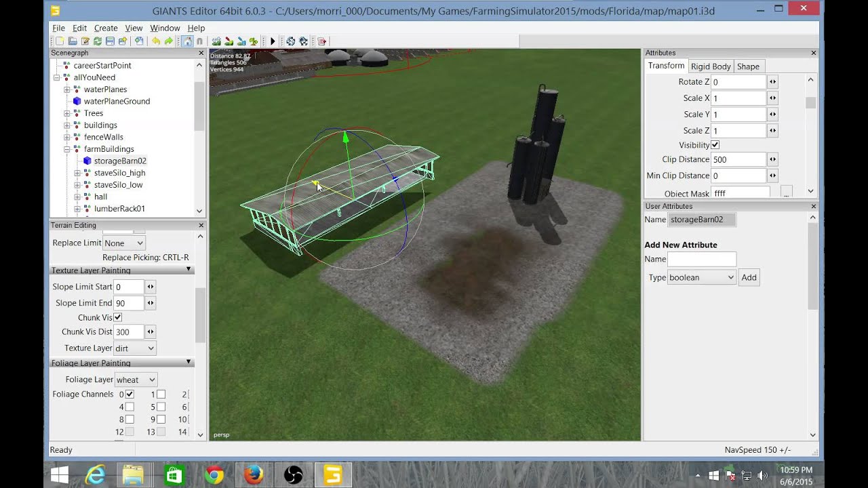Switch to the Shape tab
This screenshot has width=868, height=488.
[x=748, y=66]
